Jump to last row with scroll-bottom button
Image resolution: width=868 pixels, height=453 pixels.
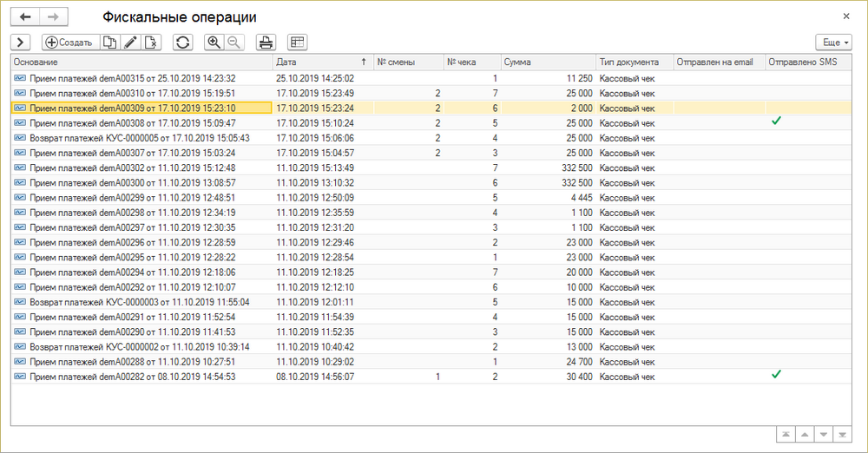[842, 433]
